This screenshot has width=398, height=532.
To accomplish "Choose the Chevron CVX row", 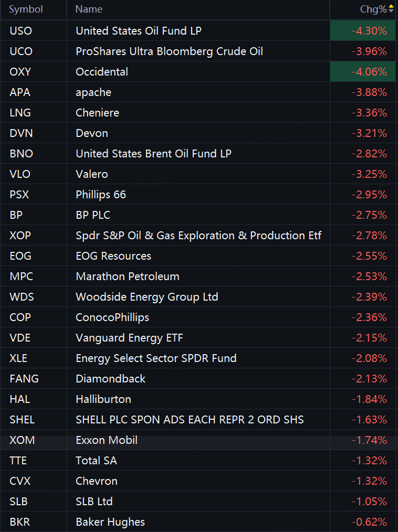I will (198, 481).
